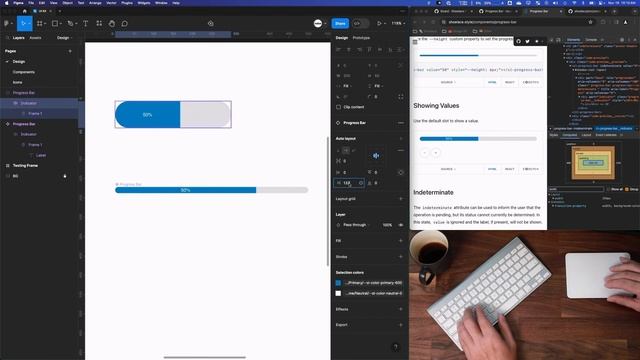This screenshot has width=640, height=360.
Task: Click the minus stepper button in browser demo
Action: [x=425, y=153]
